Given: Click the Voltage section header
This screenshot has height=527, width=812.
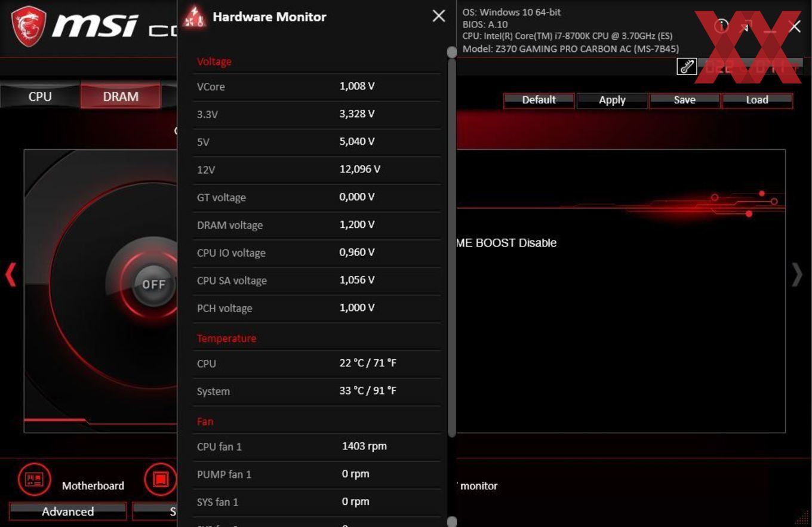Looking at the screenshot, I should pyautogui.click(x=214, y=61).
